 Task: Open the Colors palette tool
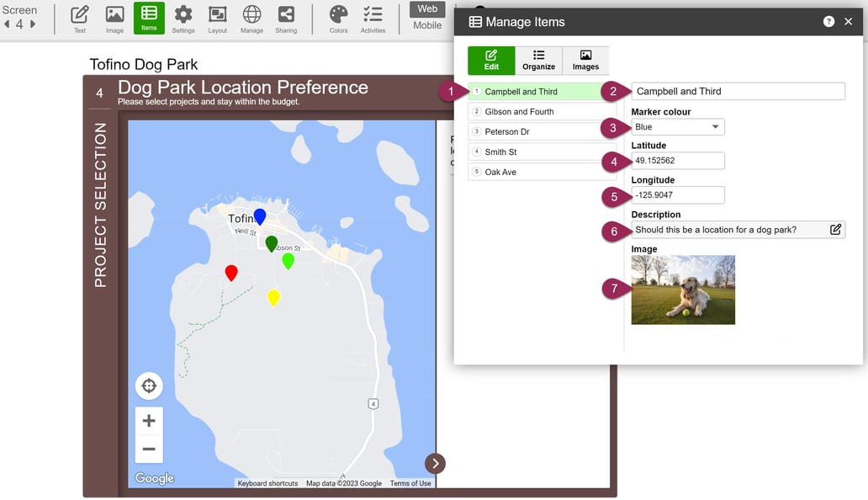[338, 19]
